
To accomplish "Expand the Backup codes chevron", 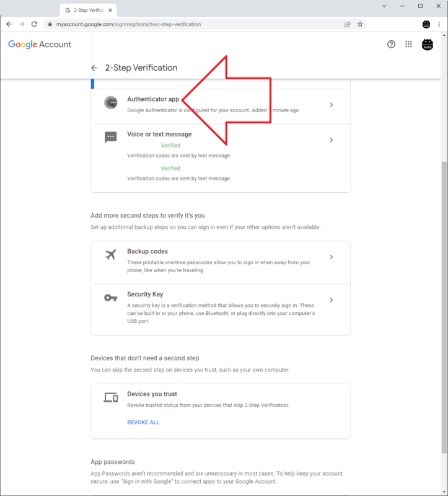I will (332, 257).
